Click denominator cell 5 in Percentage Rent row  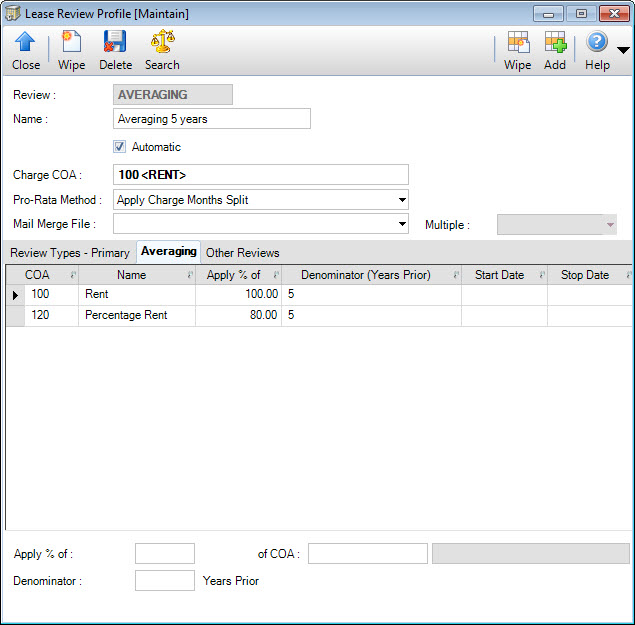371,316
